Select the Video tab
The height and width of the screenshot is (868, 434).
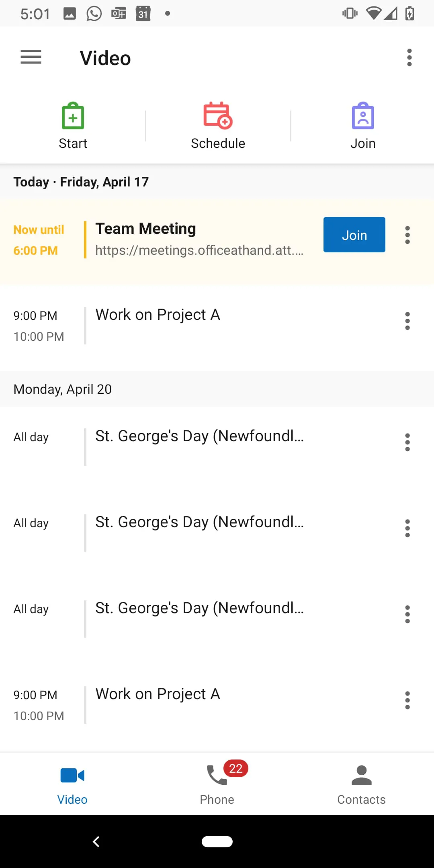click(72, 784)
